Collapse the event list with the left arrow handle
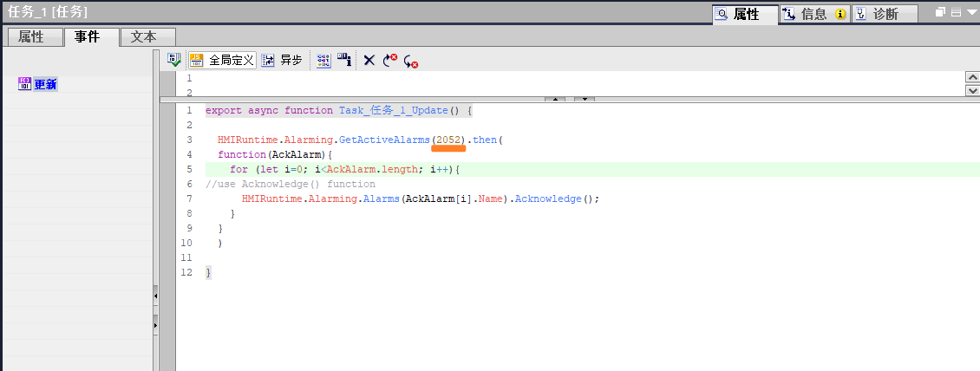The width and height of the screenshot is (980, 371). coord(155,296)
